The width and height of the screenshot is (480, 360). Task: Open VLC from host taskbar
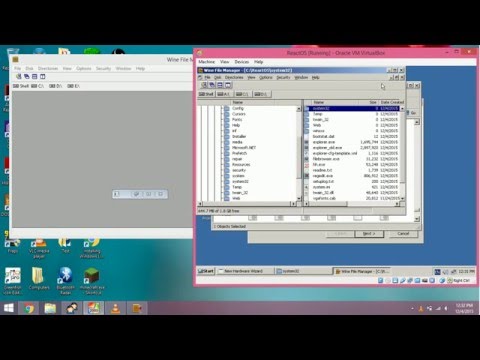click(x=115, y=308)
